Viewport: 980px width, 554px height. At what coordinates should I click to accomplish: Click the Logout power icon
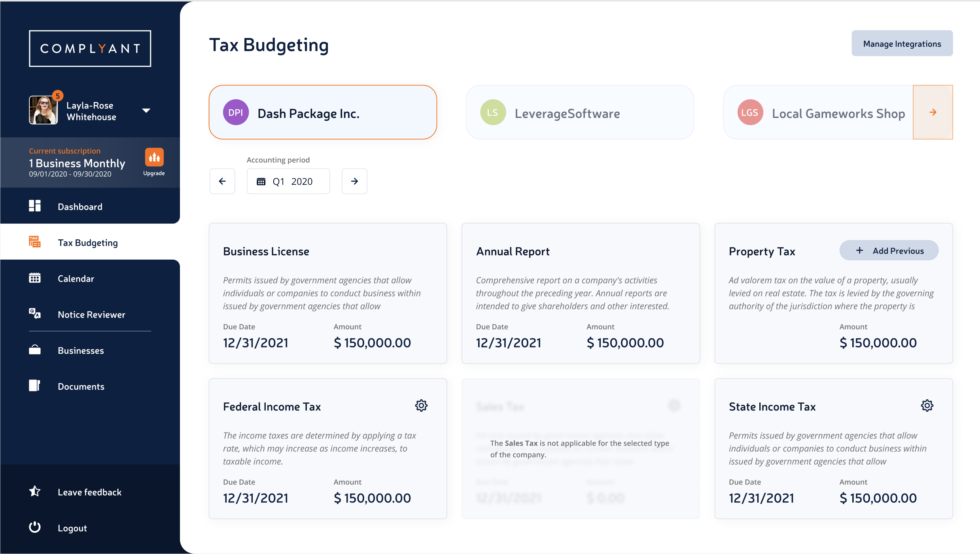tap(35, 527)
